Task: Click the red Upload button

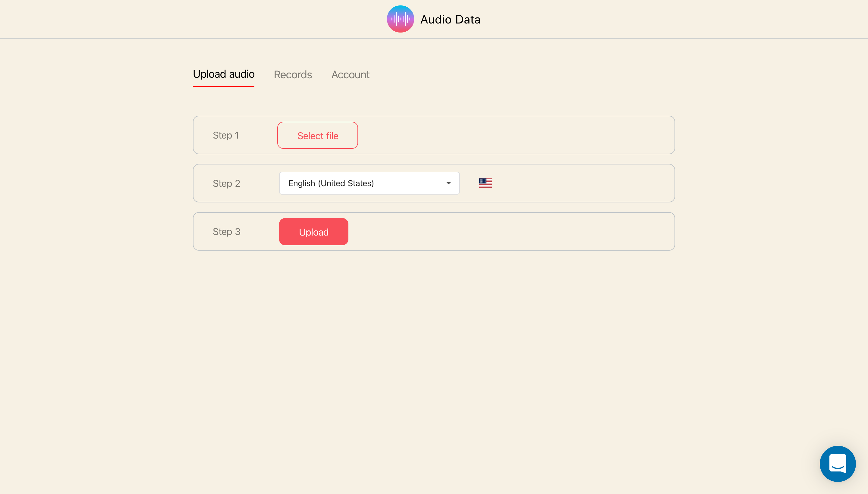Action: [x=313, y=232]
